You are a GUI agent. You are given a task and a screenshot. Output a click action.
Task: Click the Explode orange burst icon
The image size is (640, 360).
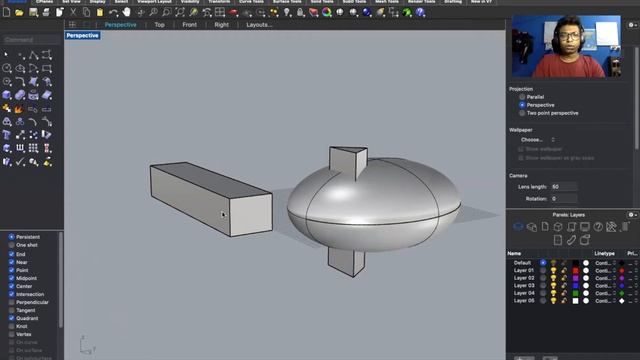point(19,109)
